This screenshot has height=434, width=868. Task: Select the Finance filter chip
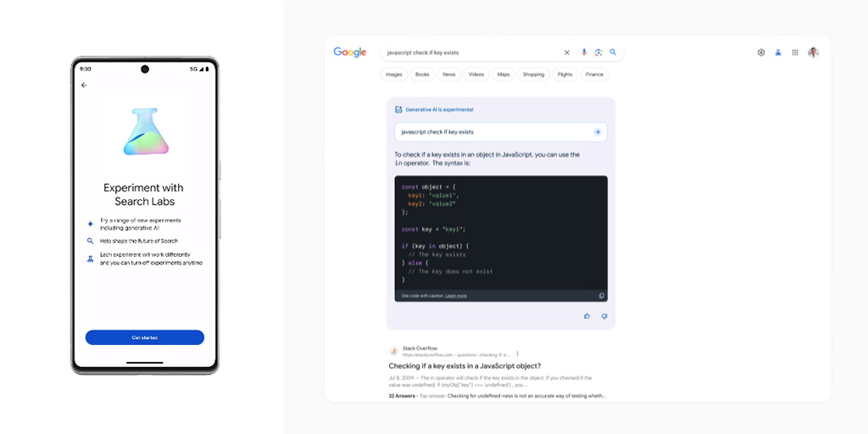[594, 75]
